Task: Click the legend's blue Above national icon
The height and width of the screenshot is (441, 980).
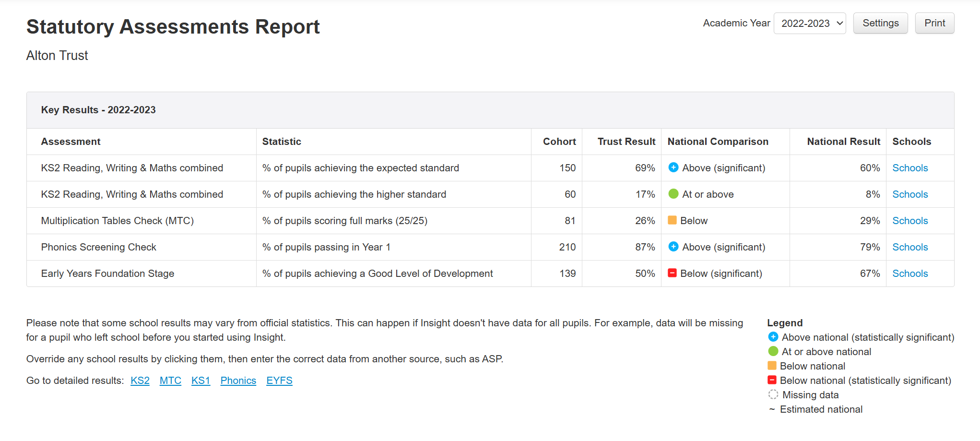Action: 773,337
